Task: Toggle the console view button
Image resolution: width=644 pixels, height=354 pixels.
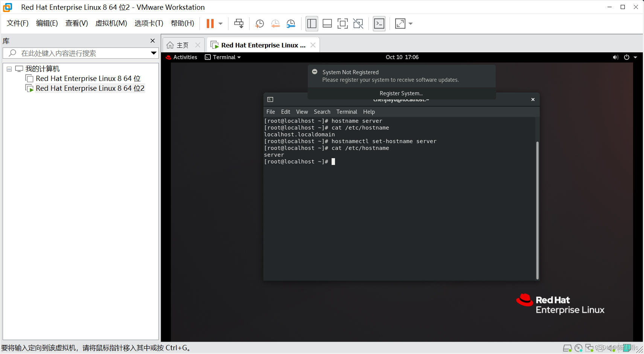Action: (379, 23)
